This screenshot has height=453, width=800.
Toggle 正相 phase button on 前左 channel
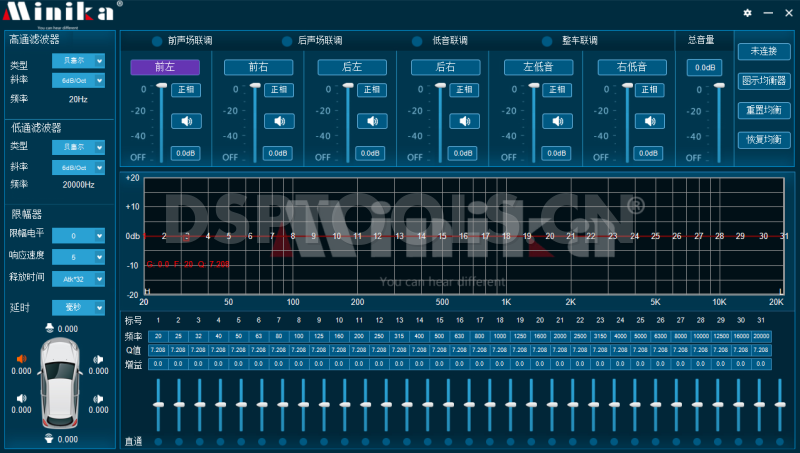tap(186, 90)
